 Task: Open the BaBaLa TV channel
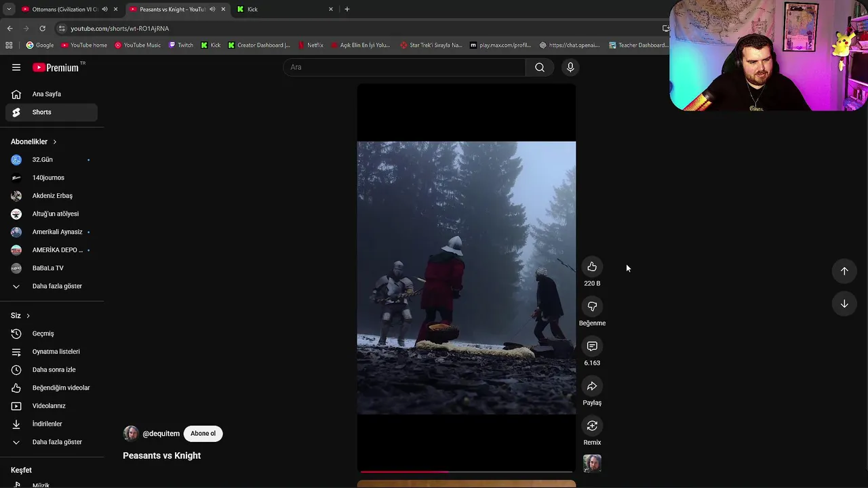52,268
